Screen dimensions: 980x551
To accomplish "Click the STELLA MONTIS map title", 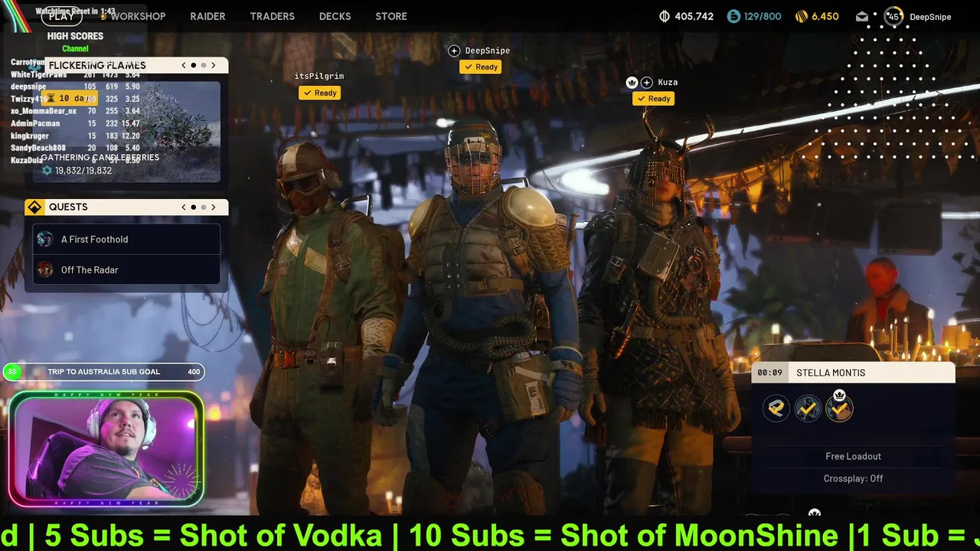I will pyautogui.click(x=831, y=373).
